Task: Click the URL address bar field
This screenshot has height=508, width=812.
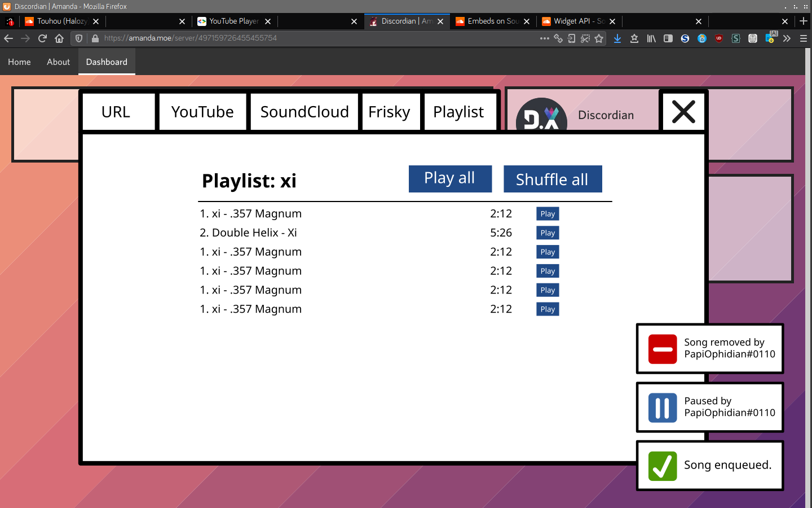Action: point(316,38)
